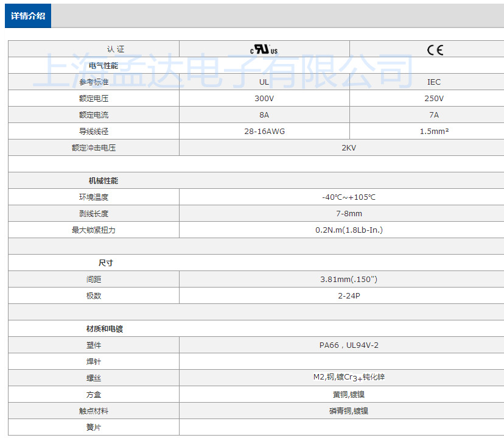
Task: Click the 极数 row label
Action: (94, 295)
